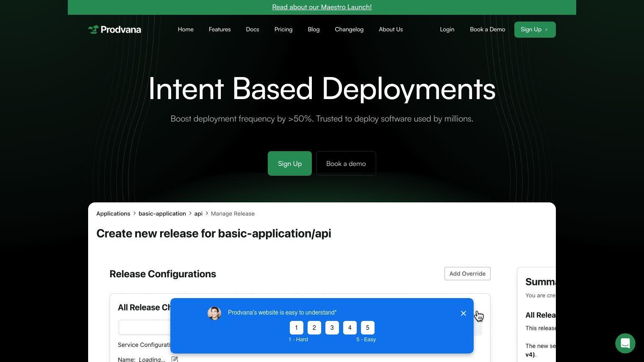Click the '5 - Easy' label
644x362 pixels.
(x=366, y=340)
